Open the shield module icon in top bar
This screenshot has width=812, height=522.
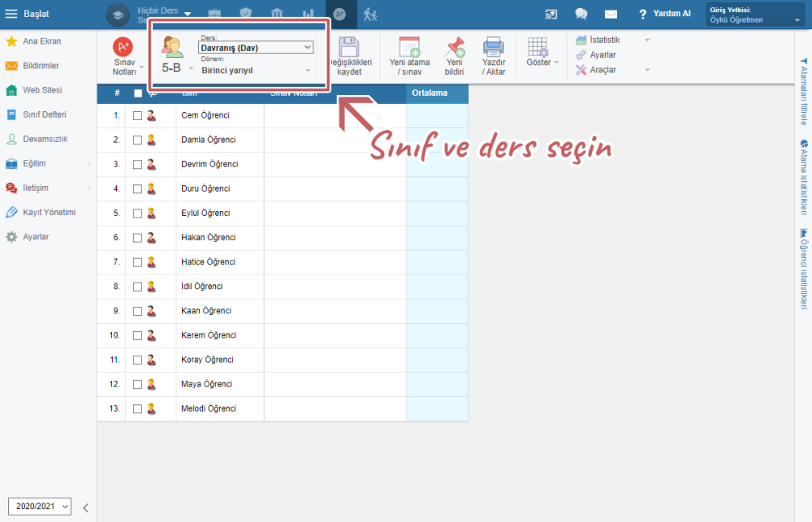pyautogui.click(x=245, y=14)
